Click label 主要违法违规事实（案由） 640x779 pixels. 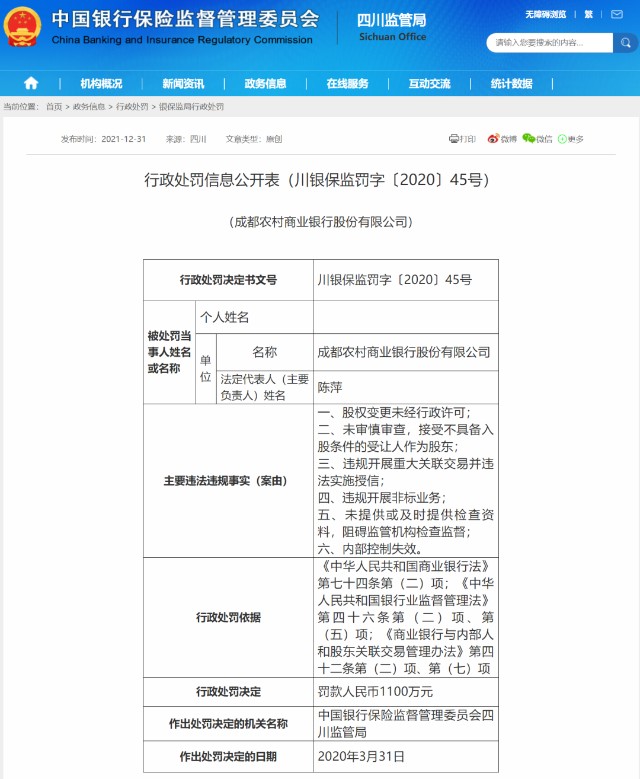pos(226,480)
